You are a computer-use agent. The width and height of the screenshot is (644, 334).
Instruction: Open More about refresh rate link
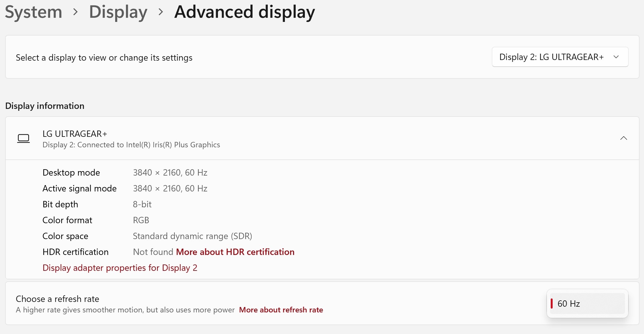[281, 310]
